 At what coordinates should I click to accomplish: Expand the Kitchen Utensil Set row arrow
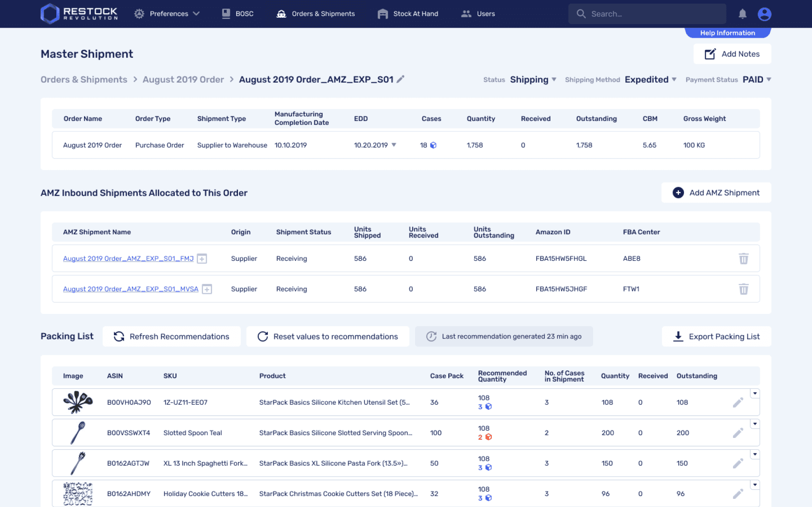[x=755, y=393]
